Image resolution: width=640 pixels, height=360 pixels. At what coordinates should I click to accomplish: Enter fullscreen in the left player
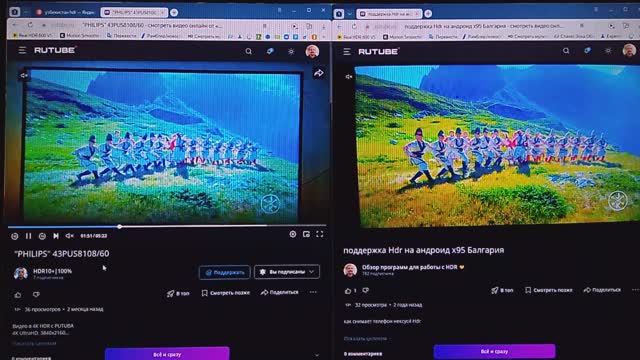(320, 234)
